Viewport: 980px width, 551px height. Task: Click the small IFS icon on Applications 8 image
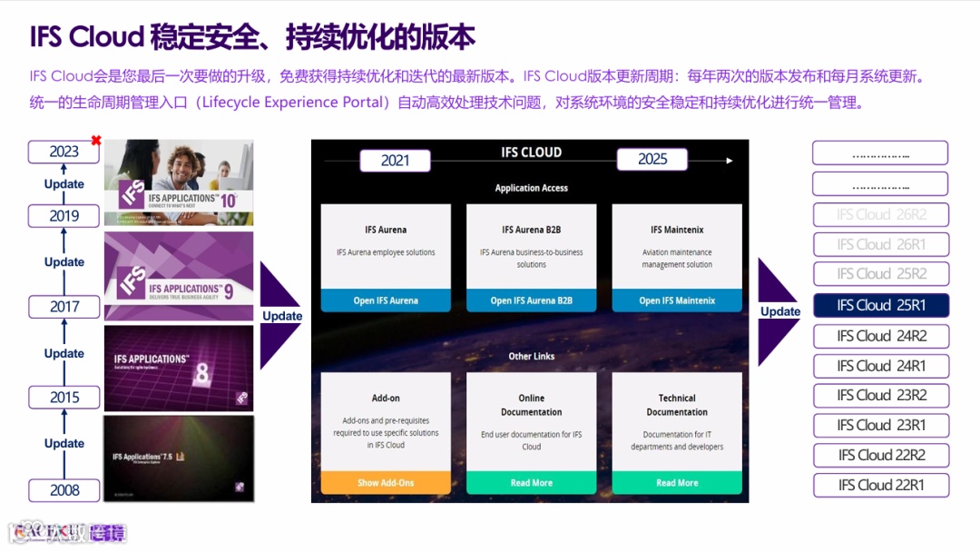(x=242, y=398)
